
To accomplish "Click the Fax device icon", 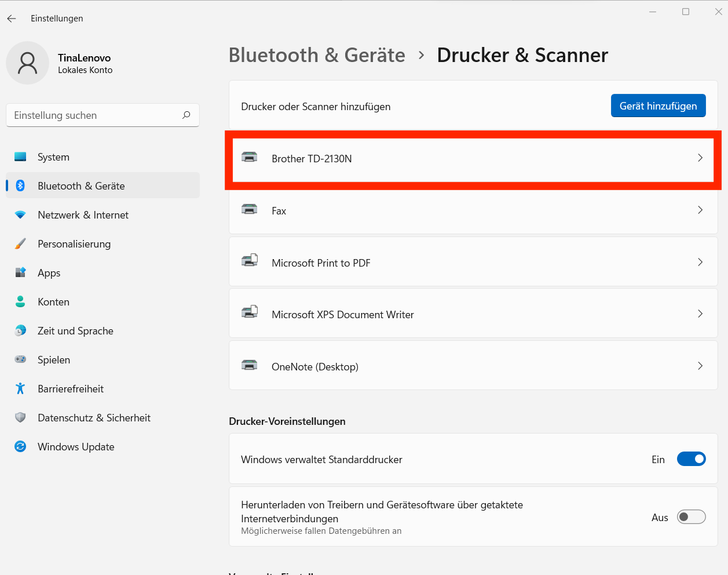I will (x=250, y=209).
